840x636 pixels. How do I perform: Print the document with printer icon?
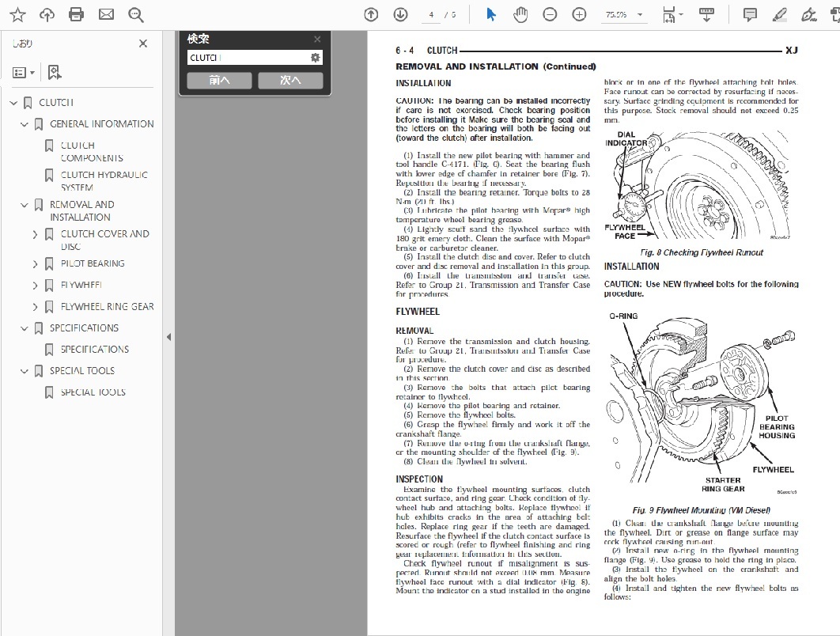tap(77, 14)
